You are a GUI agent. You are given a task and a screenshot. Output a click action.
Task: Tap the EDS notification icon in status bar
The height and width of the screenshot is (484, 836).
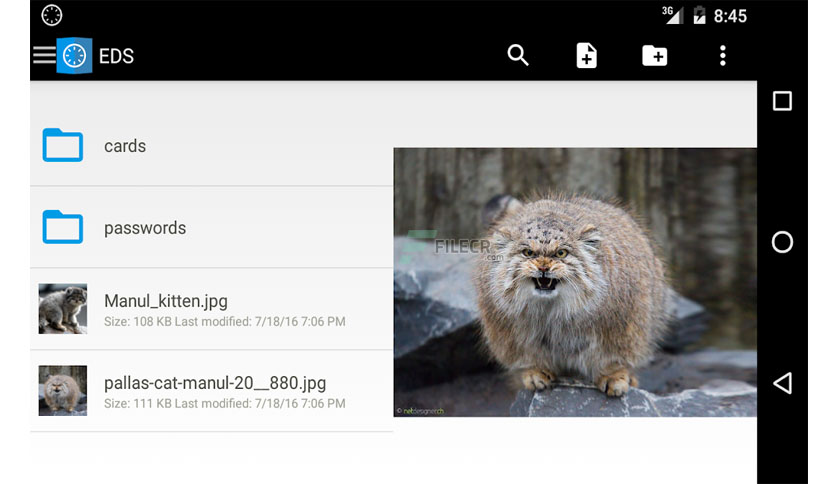52,15
